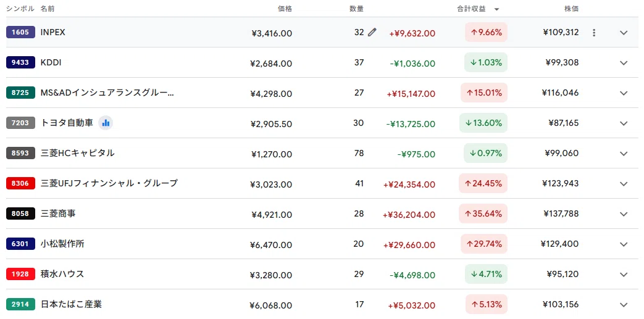Expand the 三菱商事 row

(624, 214)
